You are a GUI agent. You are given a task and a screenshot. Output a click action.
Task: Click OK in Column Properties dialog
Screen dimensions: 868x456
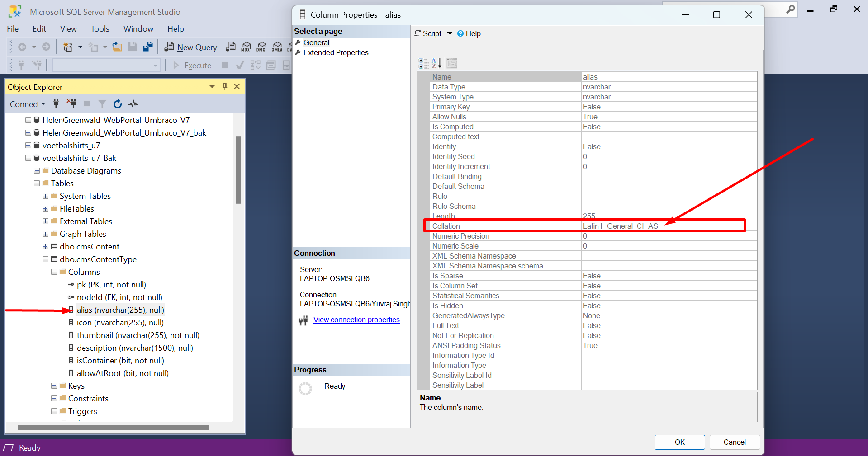point(679,442)
